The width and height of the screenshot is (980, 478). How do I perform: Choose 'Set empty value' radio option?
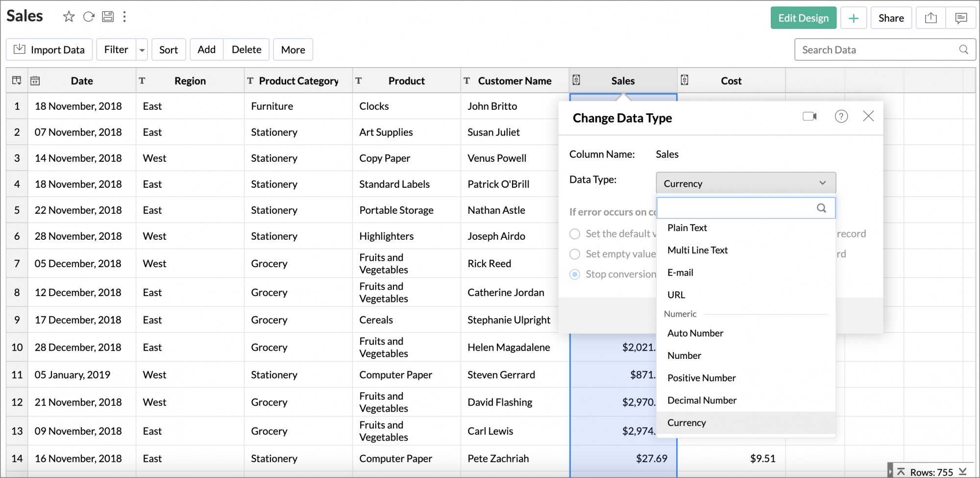click(x=575, y=254)
